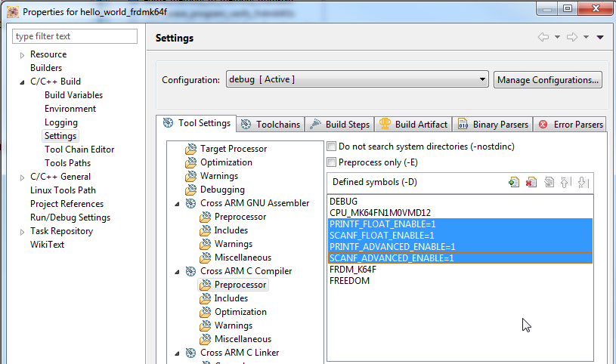Click the Move Down symbol icon
616x364 pixels.
coord(582,182)
